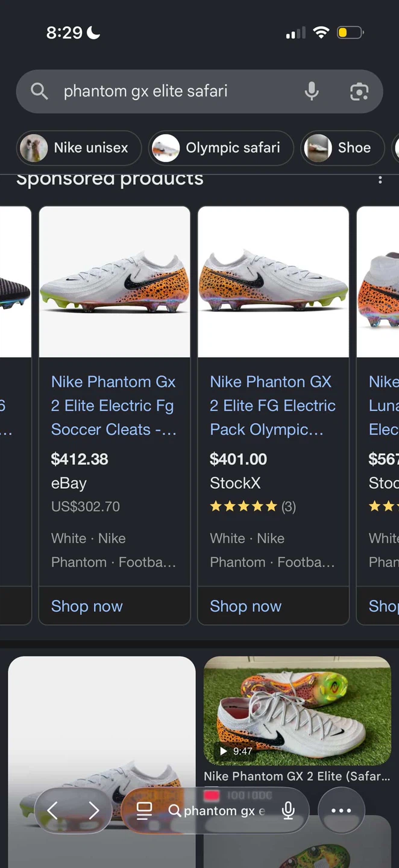Go forward with bottom right arrow
Image resolution: width=399 pixels, height=868 pixels.
point(93,811)
